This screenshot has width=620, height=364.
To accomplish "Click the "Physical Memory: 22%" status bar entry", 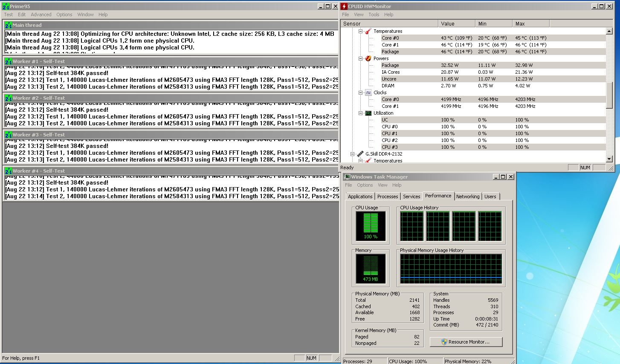I will 468,361.
